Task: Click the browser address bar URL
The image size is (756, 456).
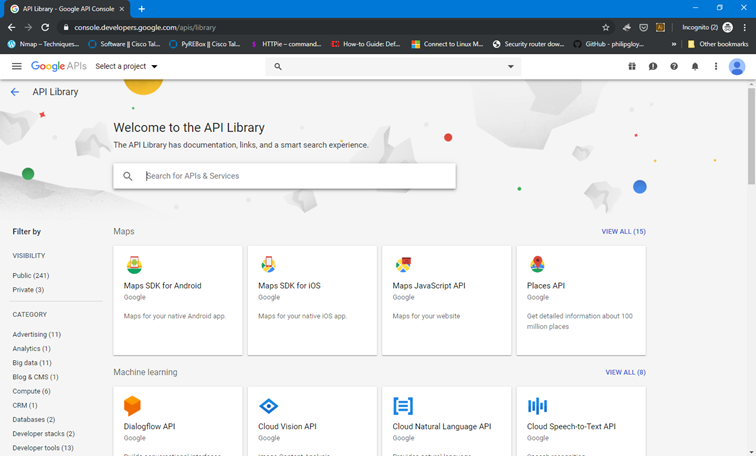Action: [x=145, y=27]
